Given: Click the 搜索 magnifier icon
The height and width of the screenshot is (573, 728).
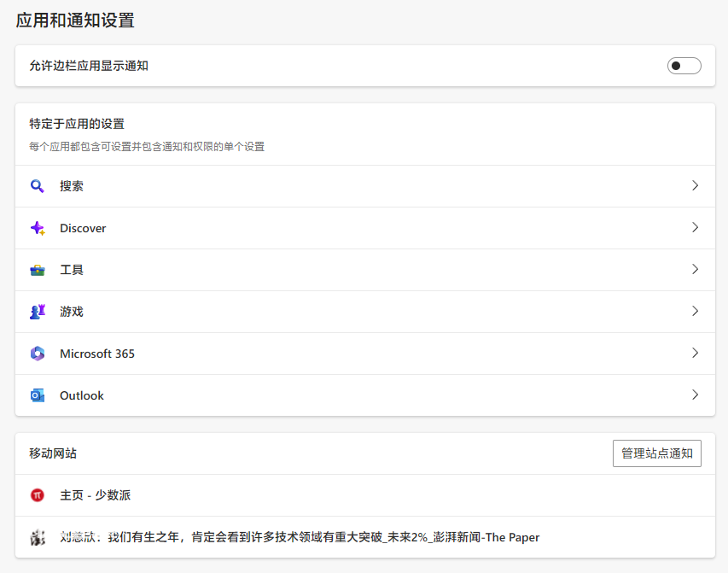Looking at the screenshot, I should point(38,186).
